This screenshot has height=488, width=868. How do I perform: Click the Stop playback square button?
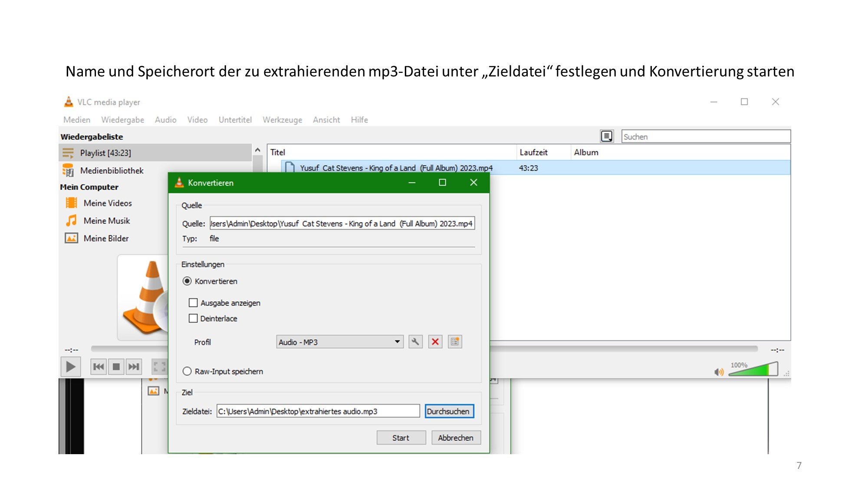[x=116, y=367]
